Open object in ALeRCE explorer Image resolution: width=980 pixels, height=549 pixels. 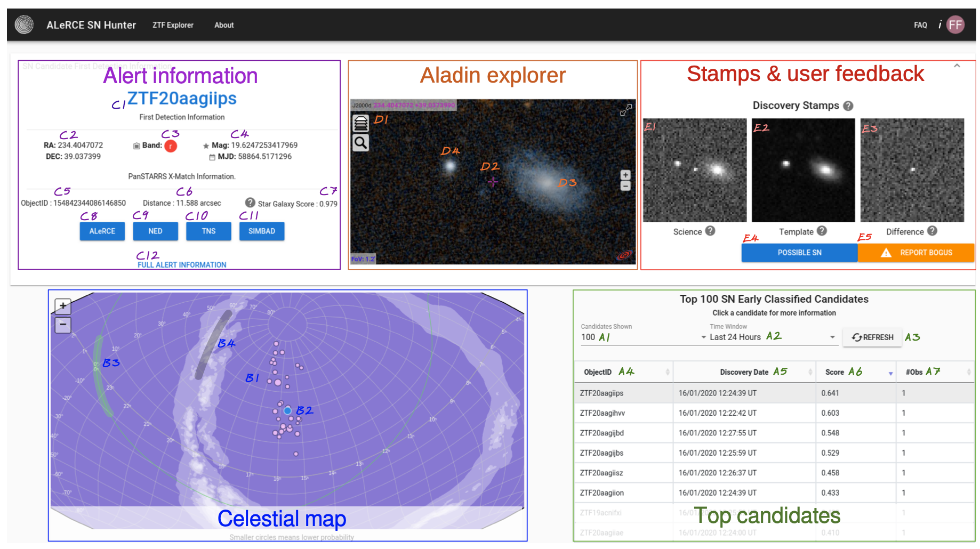click(102, 231)
